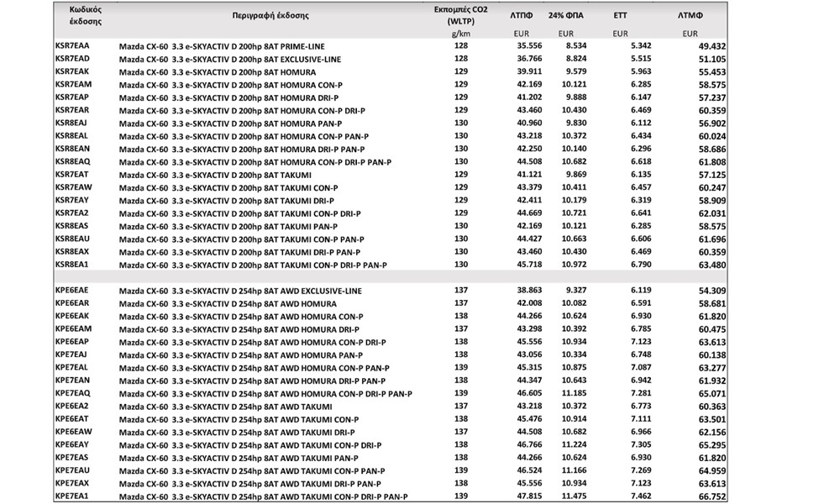Image resolution: width=840 pixels, height=504 pixels.
Task: Click the g/km unit label
Action: tap(459, 34)
